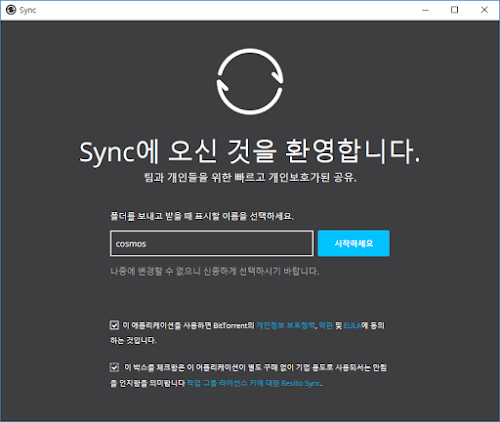Maximize the Sync window
This screenshot has width=500, height=422.
pyautogui.click(x=454, y=10)
